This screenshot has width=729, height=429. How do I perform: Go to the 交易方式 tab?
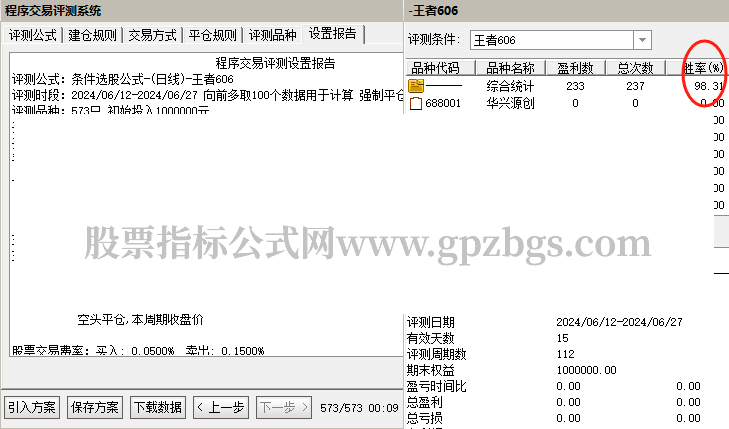(153, 35)
